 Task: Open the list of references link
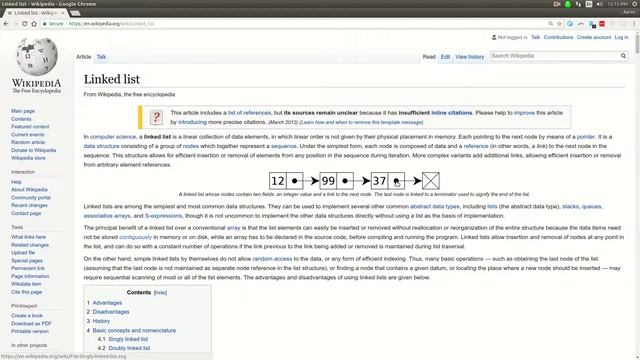click(x=249, y=113)
